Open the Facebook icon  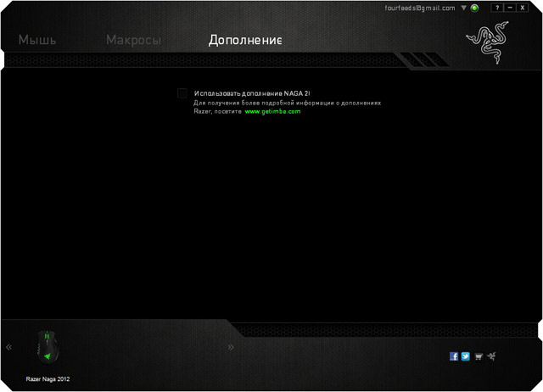pyautogui.click(x=454, y=356)
